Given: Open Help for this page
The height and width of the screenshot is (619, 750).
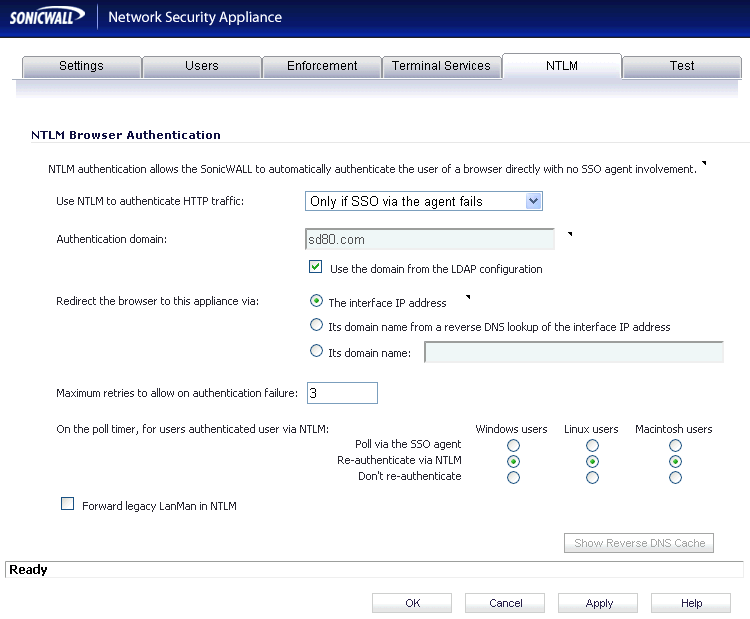Looking at the screenshot, I should tap(690, 603).
